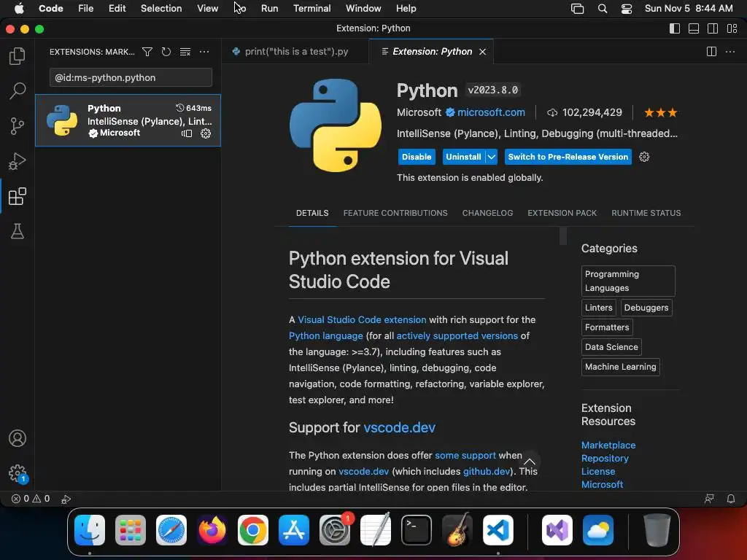Disable the Python extension
This screenshot has width=747, height=560.
point(417,157)
